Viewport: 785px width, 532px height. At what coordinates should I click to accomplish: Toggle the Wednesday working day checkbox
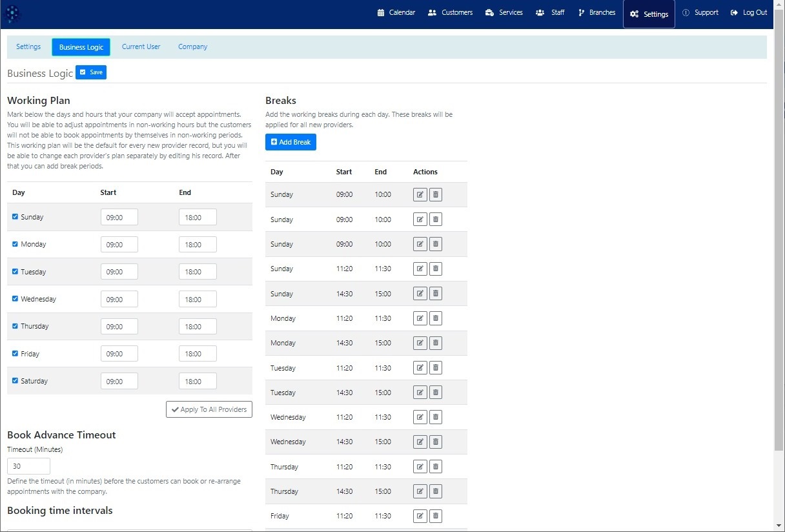coord(15,299)
